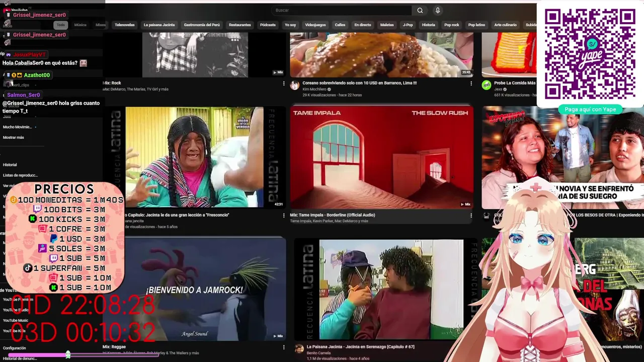Click the search magnifier button
This screenshot has width=644, height=362.
(420, 10)
